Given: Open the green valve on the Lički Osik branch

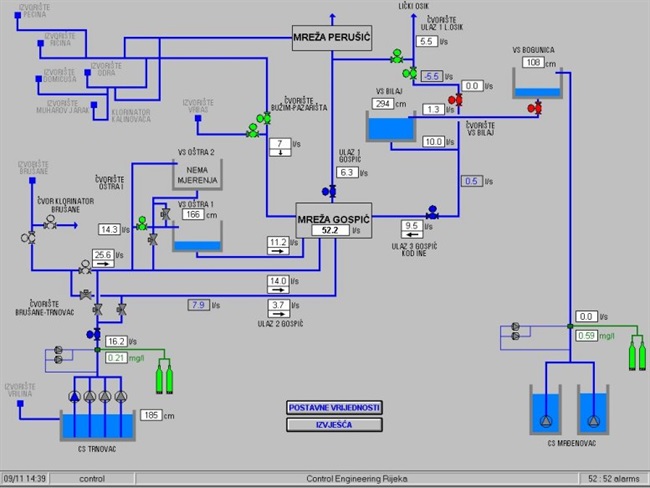Looking at the screenshot, I should point(397,56).
